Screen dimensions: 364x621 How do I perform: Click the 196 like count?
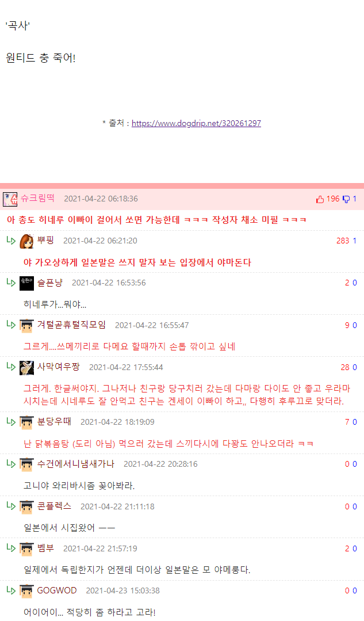(333, 199)
